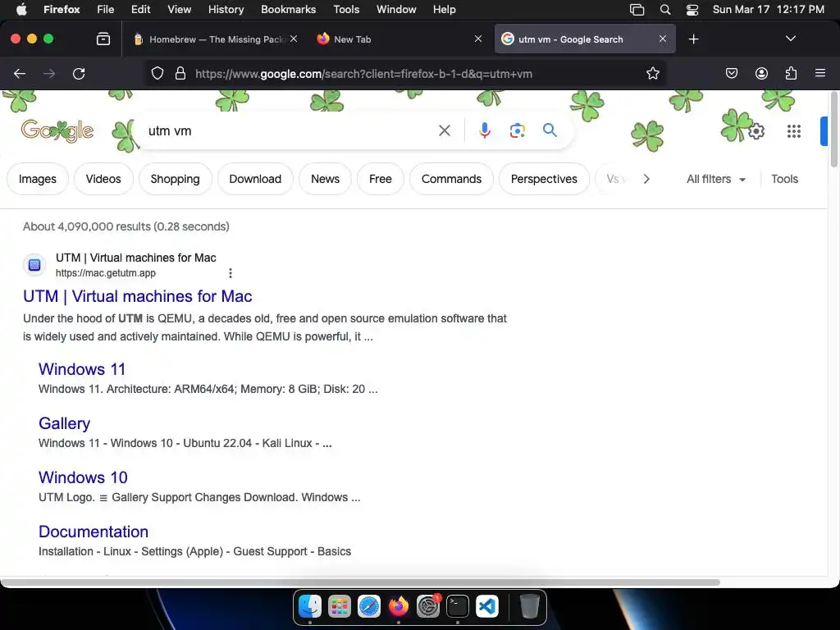The width and height of the screenshot is (840, 630).
Task: Clear the search box with the X icon
Action: (x=444, y=130)
